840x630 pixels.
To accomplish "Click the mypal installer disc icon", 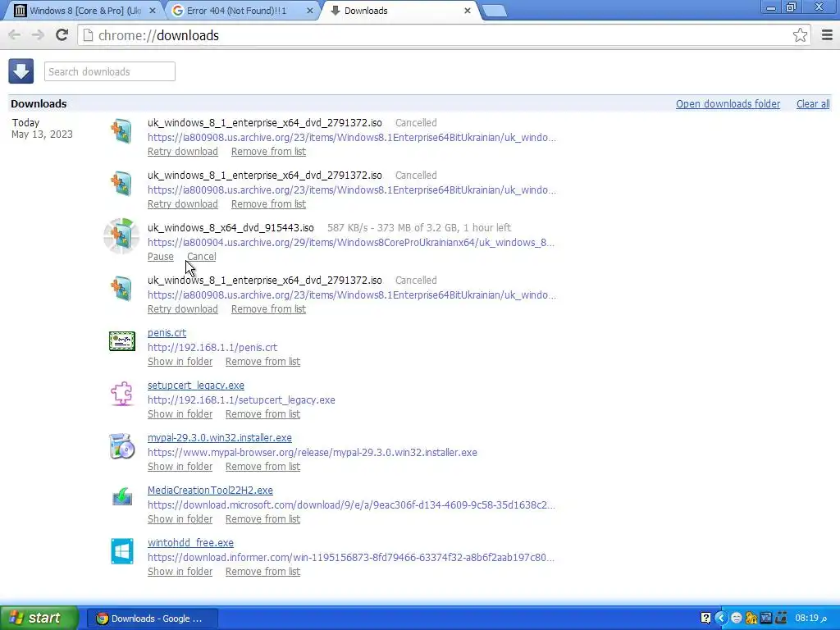I will pos(121,446).
